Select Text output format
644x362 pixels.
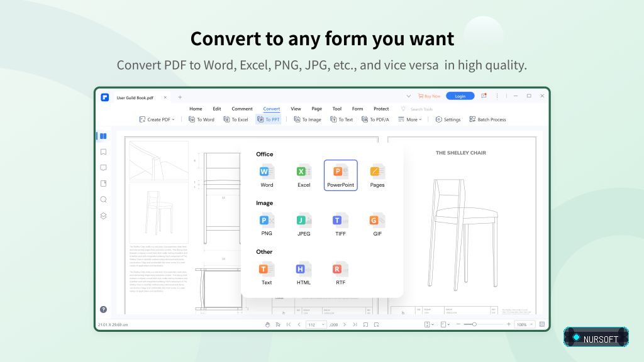click(x=267, y=273)
